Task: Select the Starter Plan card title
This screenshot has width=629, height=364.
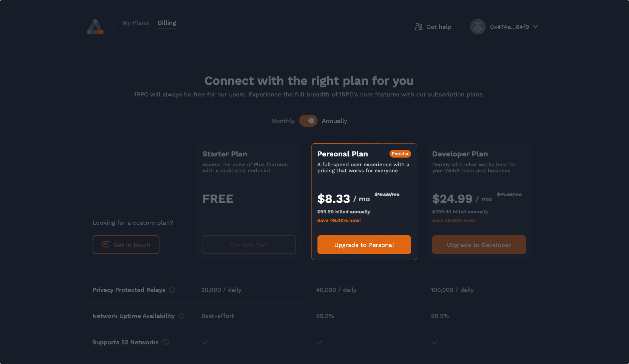Action: click(225, 154)
